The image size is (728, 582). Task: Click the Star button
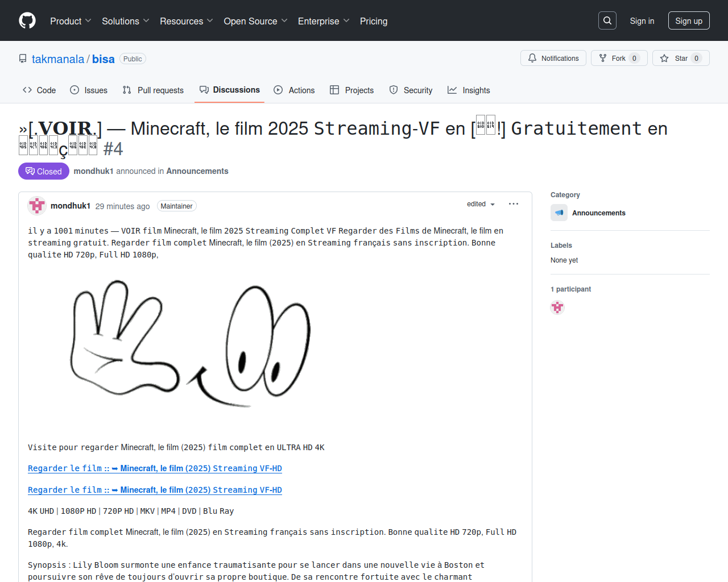click(x=681, y=58)
